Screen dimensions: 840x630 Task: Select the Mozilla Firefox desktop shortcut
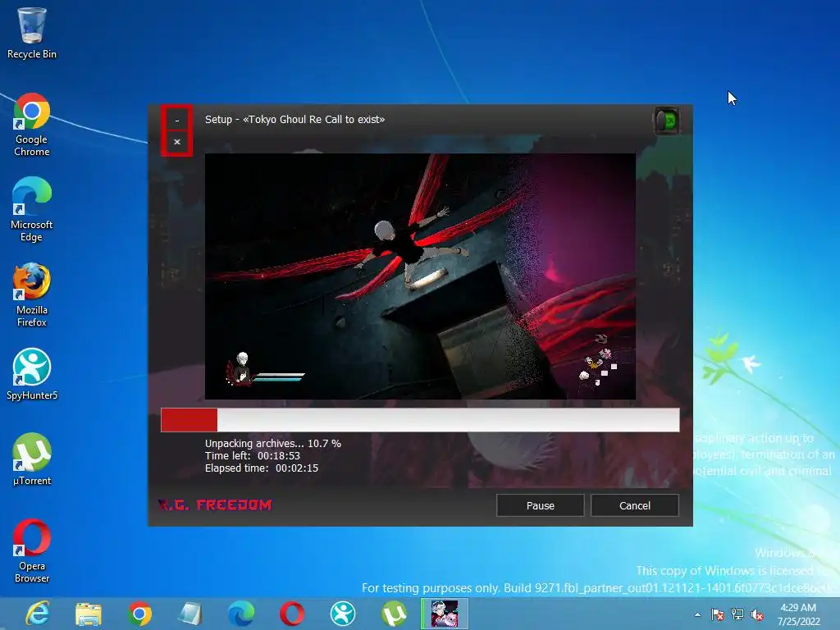(x=32, y=294)
